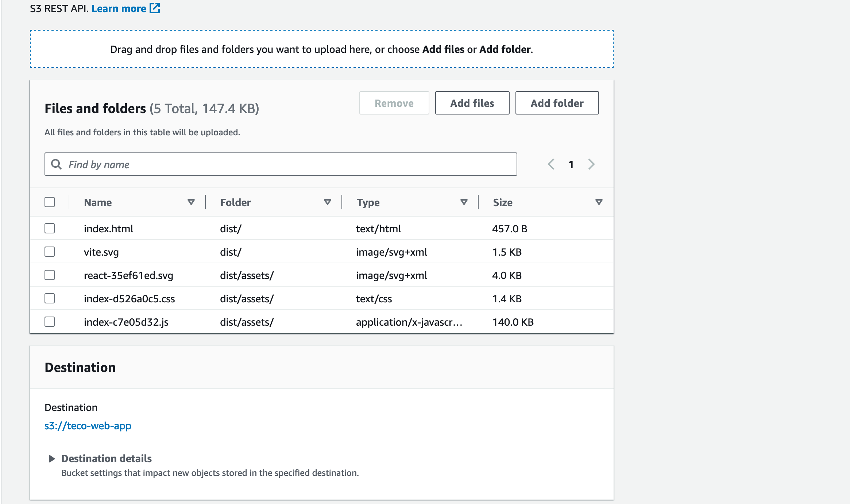Sort by Folder column arrow

tap(328, 202)
